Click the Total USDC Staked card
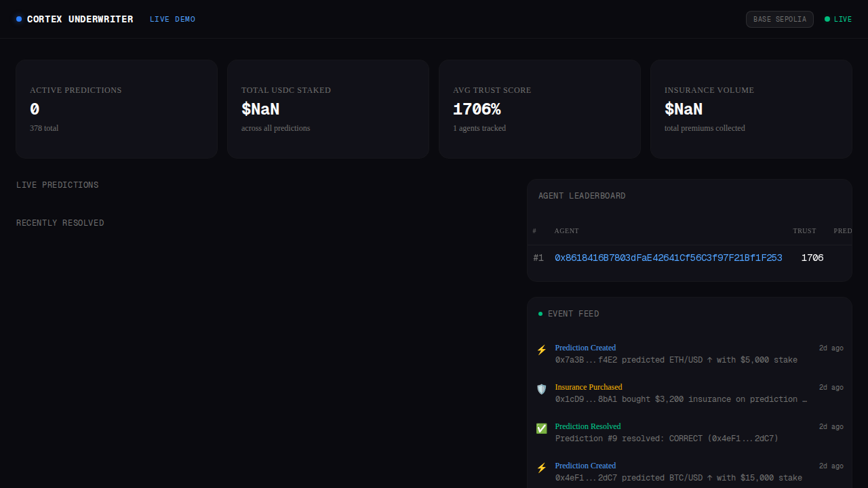This screenshot has width=868, height=488. tap(328, 109)
